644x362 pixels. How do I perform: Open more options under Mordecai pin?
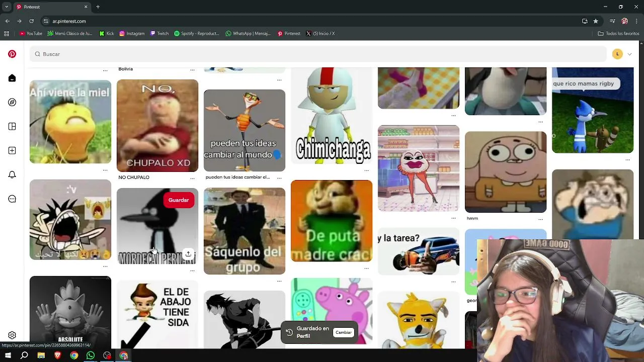coord(192,270)
